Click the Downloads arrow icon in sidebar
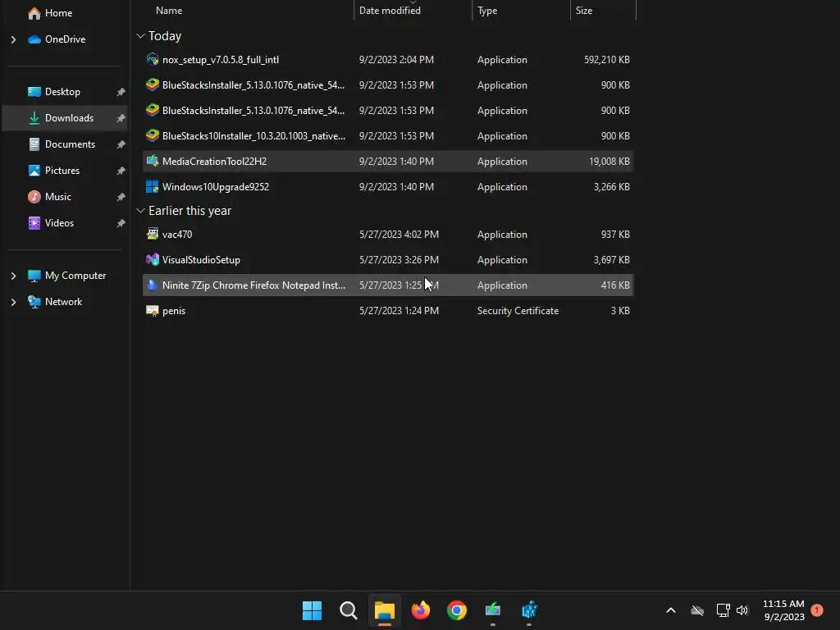840x630 pixels. pos(34,118)
